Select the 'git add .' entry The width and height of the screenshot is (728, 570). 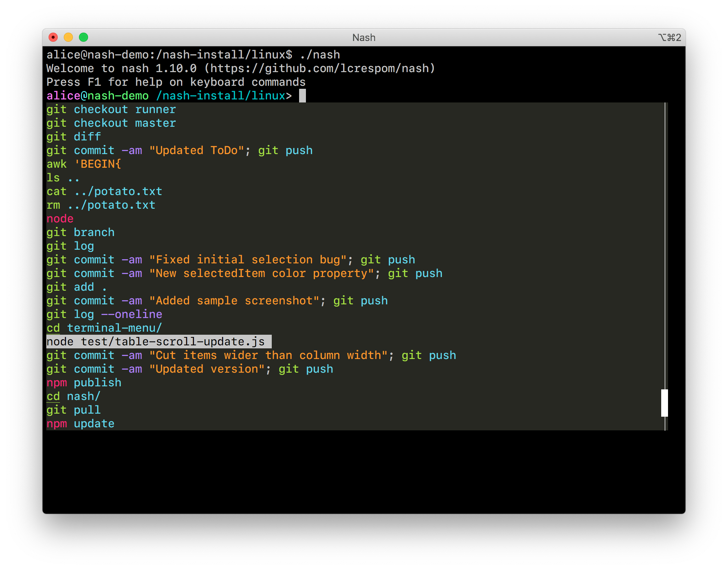pyautogui.click(x=77, y=287)
